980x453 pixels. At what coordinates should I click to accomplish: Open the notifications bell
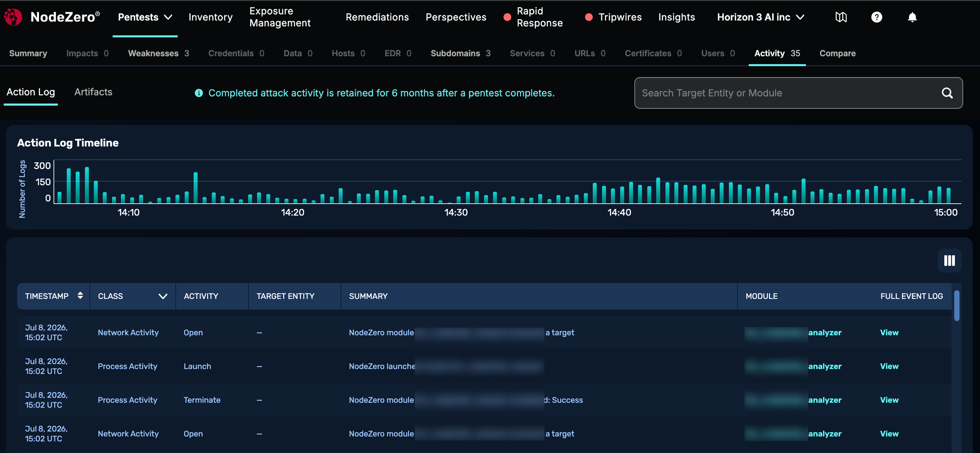pyautogui.click(x=912, y=17)
